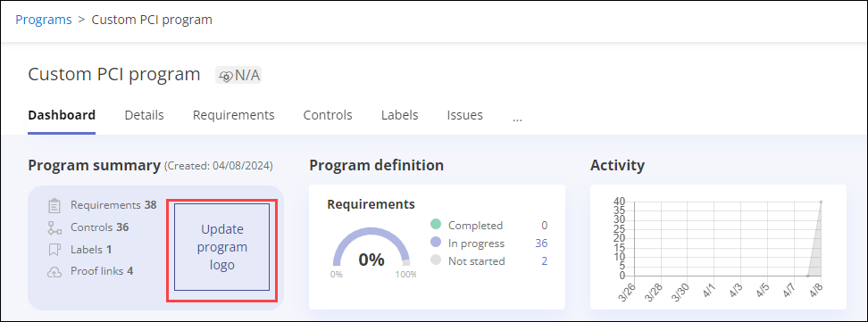The width and height of the screenshot is (868, 322).
Task: Click the Custom PCI program page title
Action: (114, 74)
